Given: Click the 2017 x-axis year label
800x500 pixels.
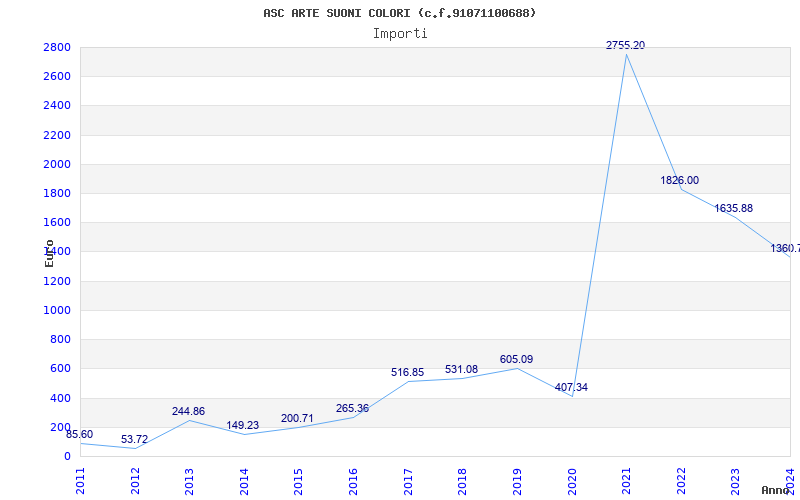Looking at the screenshot, I should (408, 481).
